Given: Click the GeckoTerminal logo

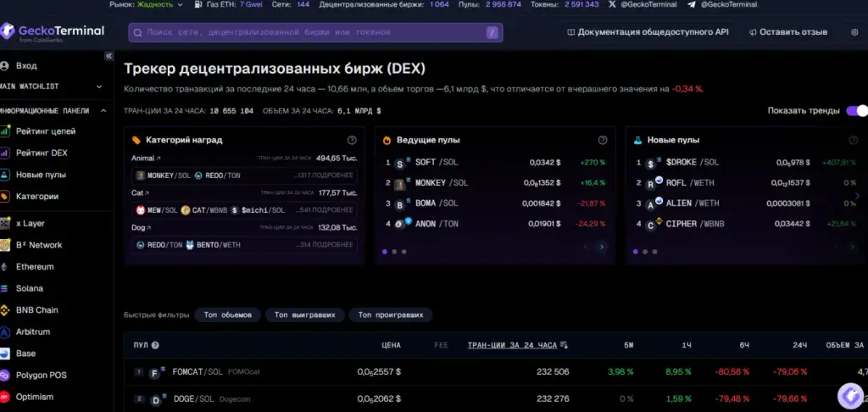Looking at the screenshot, I should [x=52, y=32].
